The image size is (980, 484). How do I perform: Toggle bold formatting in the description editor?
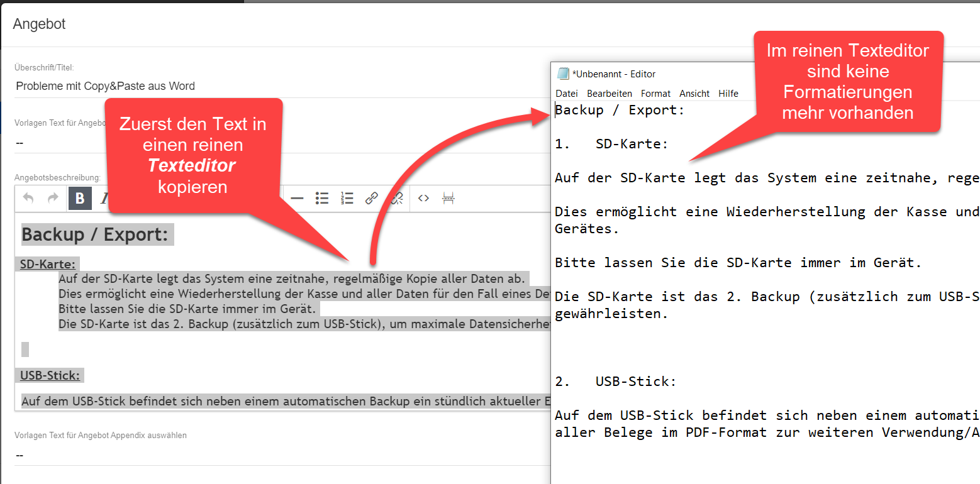80,199
